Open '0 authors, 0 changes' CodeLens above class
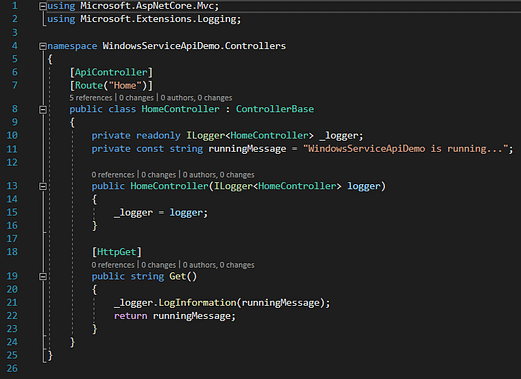The height and width of the screenshot is (379, 521). [196, 98]
